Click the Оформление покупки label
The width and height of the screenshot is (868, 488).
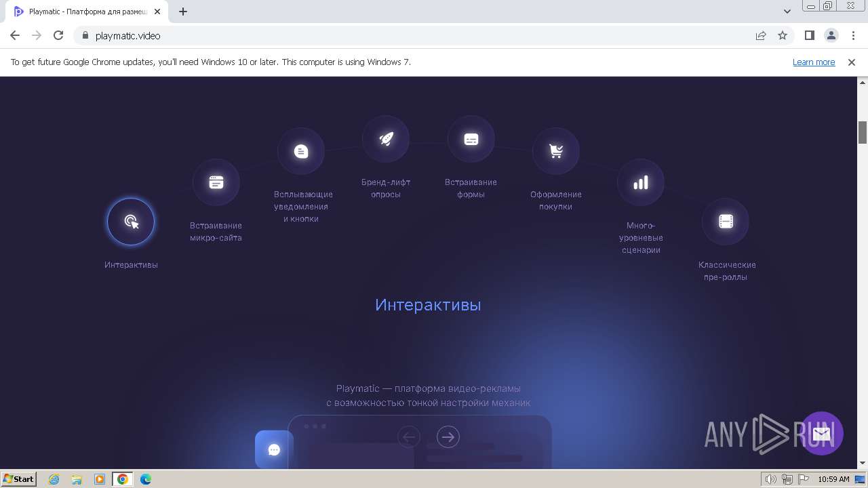556,201
